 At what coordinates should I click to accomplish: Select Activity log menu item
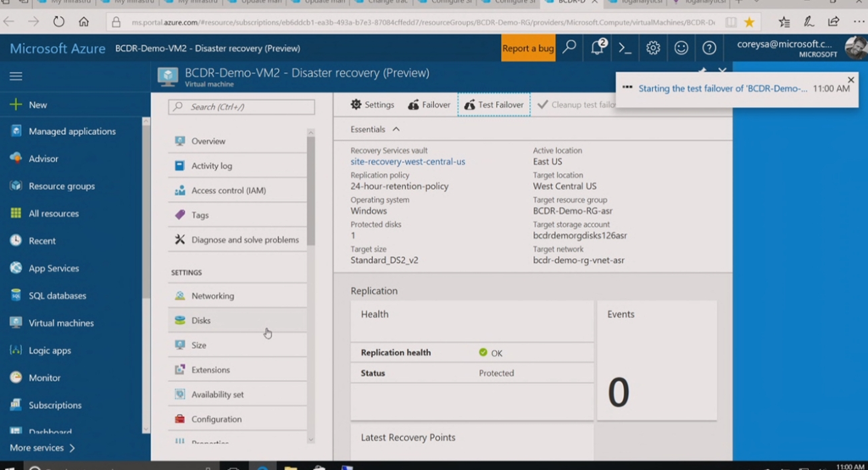coord(211,166)
